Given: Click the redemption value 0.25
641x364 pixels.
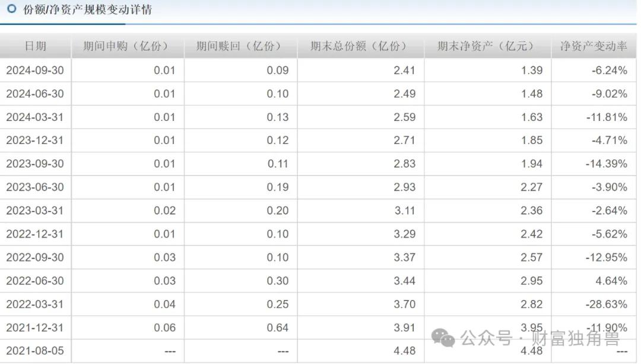Looking at the screenshot, I should (x=278, y=304).
